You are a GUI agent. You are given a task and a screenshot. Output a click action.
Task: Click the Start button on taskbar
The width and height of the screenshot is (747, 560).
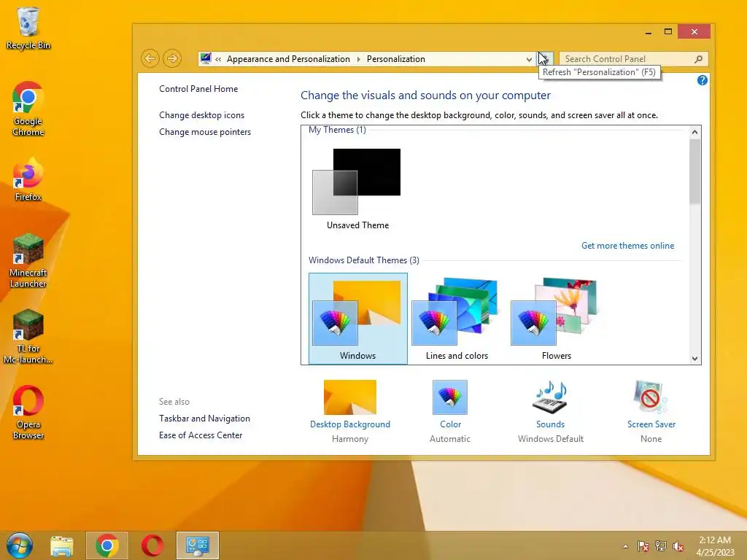click(20, 545)
